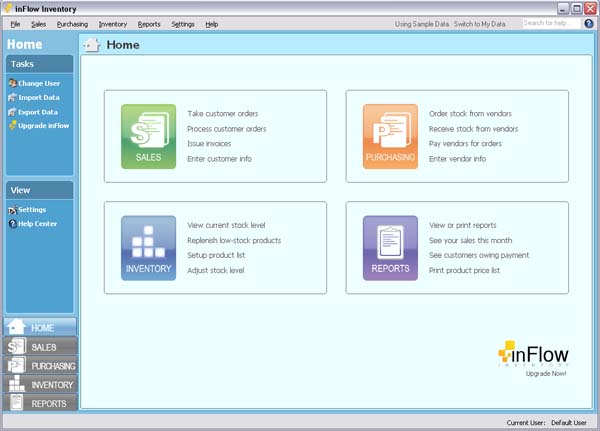The image size is (600, 431).
Task: Click the Help Center question icon
Action: [x=12, y=224]
